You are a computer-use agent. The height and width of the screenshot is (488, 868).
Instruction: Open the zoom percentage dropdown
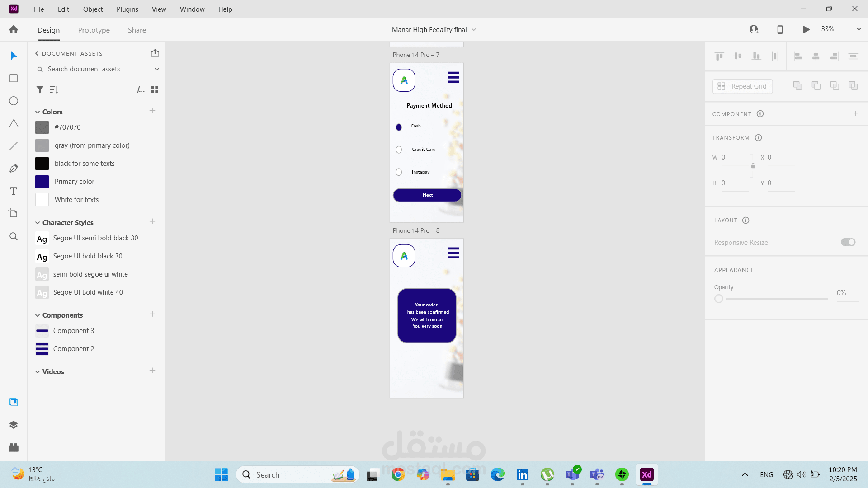point(859,29)
